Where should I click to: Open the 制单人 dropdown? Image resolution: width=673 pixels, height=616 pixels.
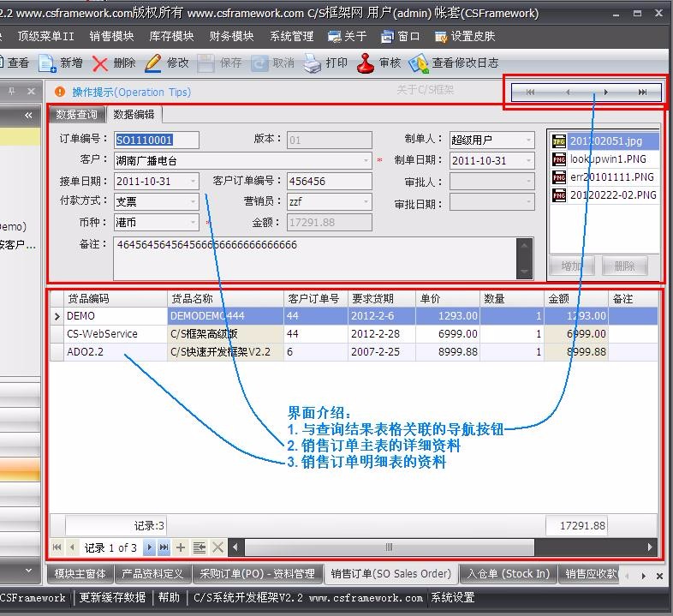click(529, 140)
